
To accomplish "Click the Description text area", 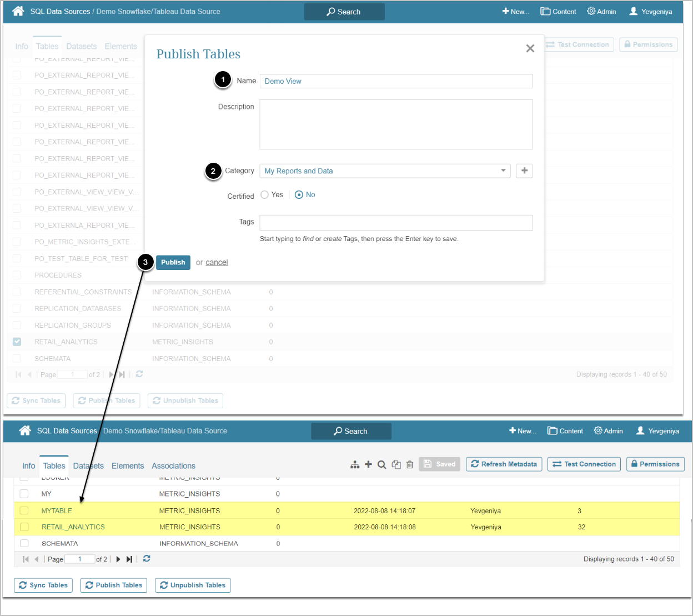I will 396,124.
